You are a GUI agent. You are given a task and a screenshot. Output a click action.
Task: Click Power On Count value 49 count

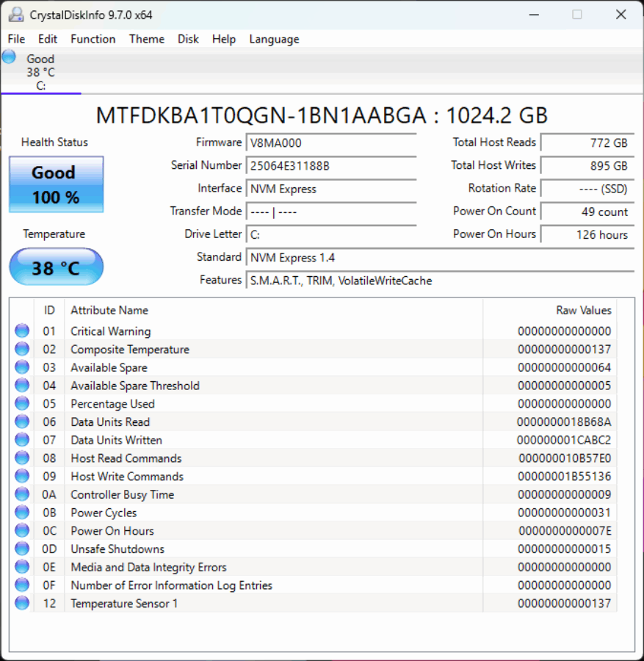pos(587,212)
